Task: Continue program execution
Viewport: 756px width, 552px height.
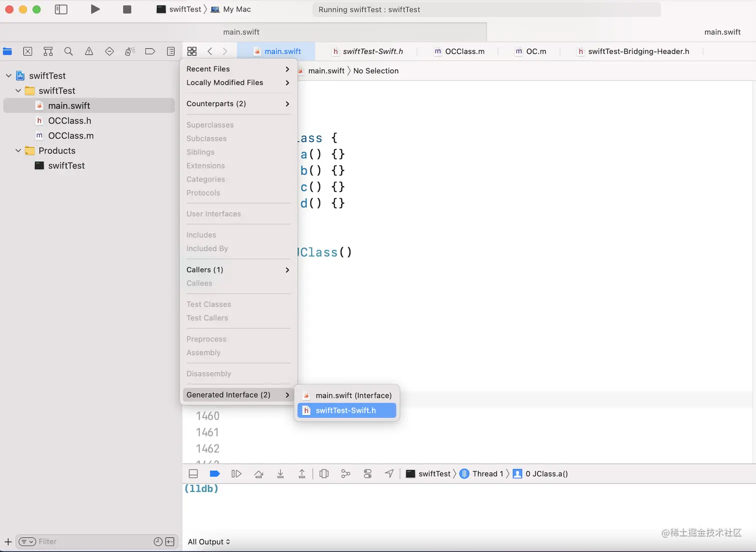Action: tap(236, 474)
